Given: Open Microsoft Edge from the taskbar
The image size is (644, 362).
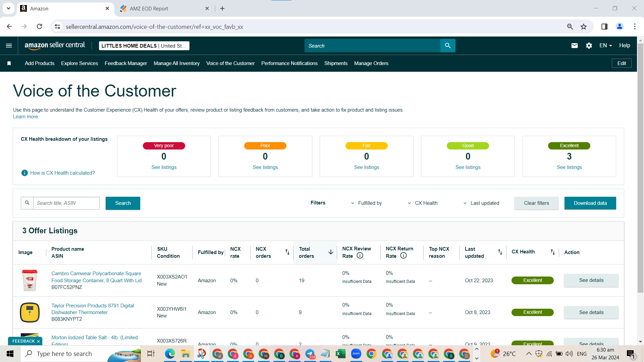Looking at the screenshot, I should point(170,354).
